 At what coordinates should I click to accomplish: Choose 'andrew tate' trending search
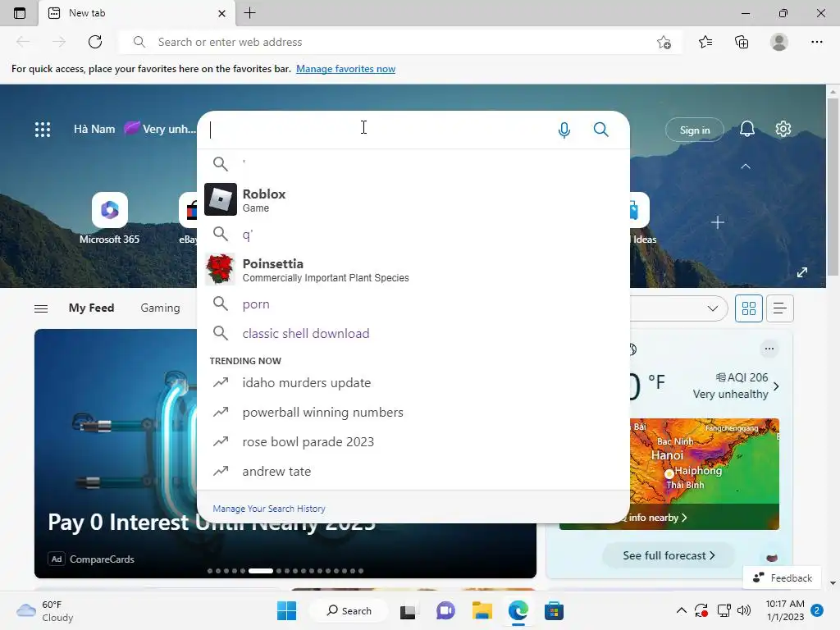[413, 471]
